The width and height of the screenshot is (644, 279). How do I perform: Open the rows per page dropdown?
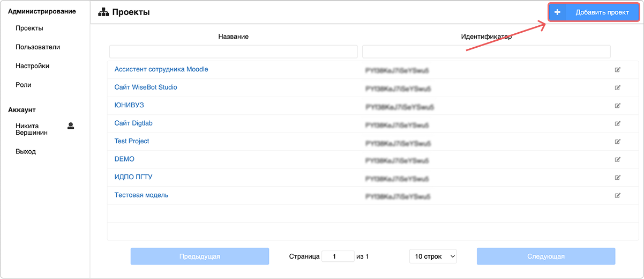coord(432,256)
